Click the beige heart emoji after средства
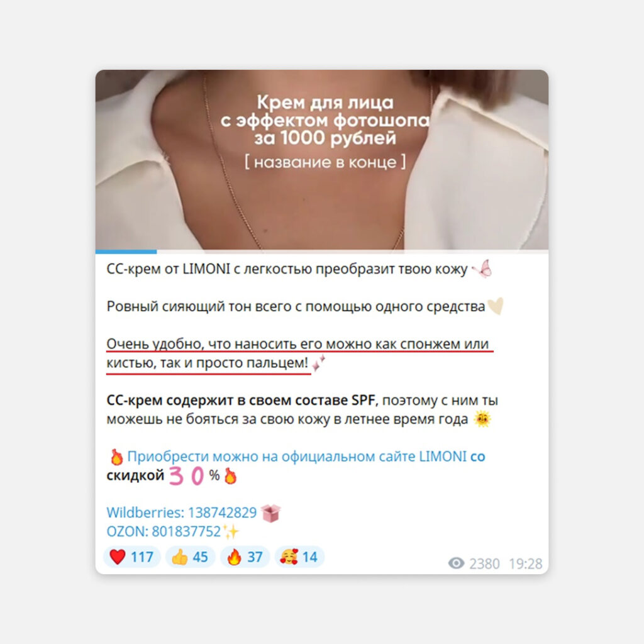Viewport: 644px width, 644px height. pos(496,306)
